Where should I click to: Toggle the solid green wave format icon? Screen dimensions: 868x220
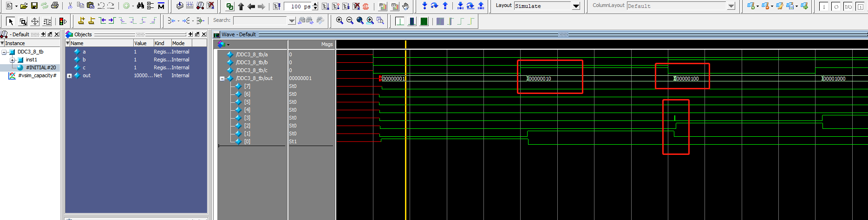pyautogui.click(x=424, y=21)
